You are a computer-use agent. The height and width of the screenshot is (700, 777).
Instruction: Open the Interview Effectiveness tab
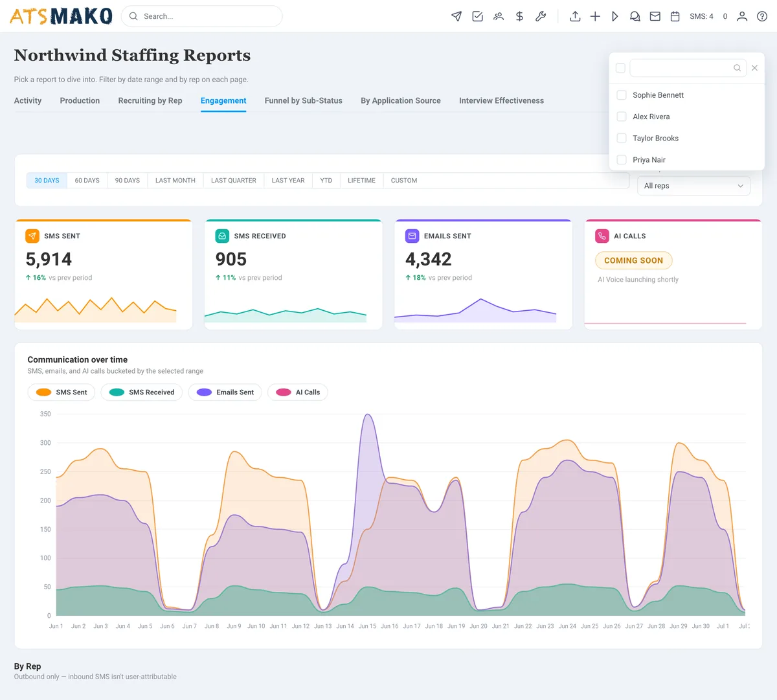coord(502,100)
